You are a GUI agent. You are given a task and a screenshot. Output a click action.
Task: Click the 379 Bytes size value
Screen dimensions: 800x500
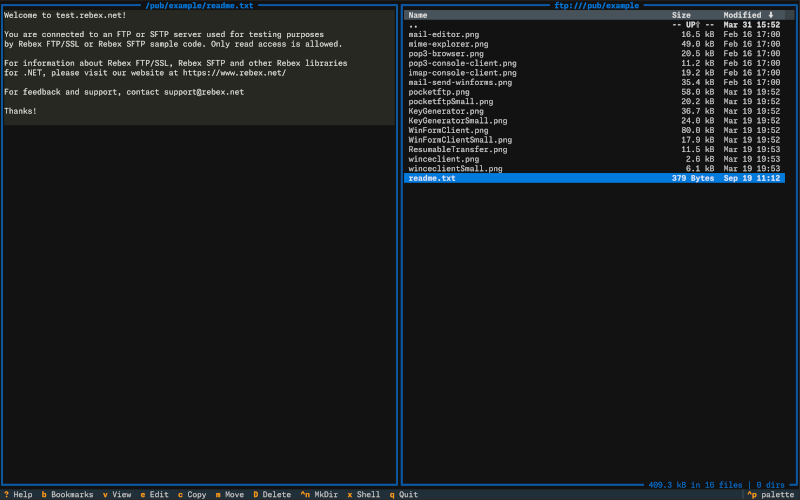point(693,179)
